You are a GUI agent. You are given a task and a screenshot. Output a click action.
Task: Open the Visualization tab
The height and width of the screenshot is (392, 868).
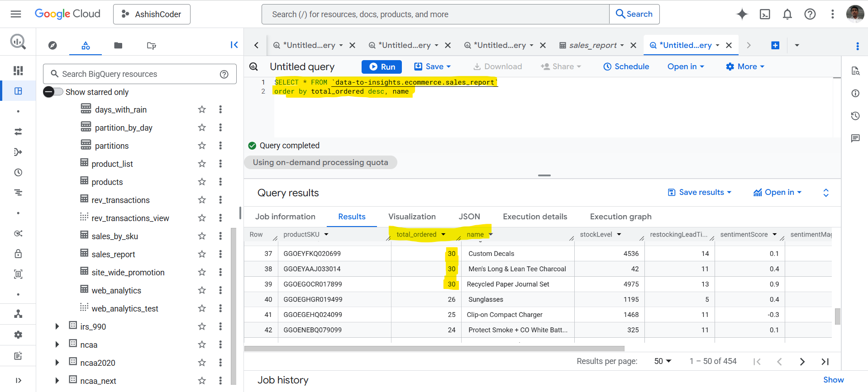click(x=412, y=217)
